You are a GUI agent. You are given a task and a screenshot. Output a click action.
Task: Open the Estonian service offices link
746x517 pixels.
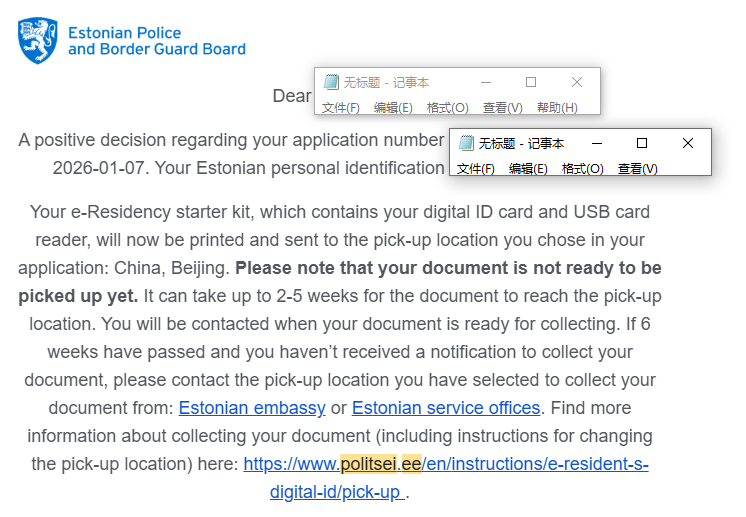pyautogui.click(x=446, y=408)
